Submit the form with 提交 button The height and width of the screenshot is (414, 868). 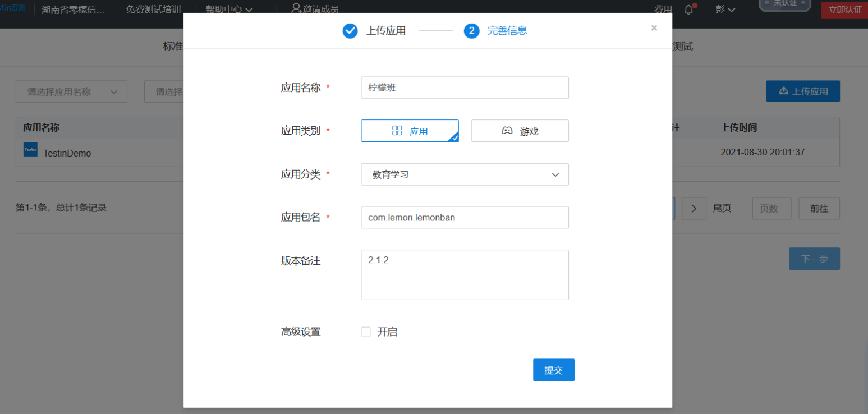[553, 370]
